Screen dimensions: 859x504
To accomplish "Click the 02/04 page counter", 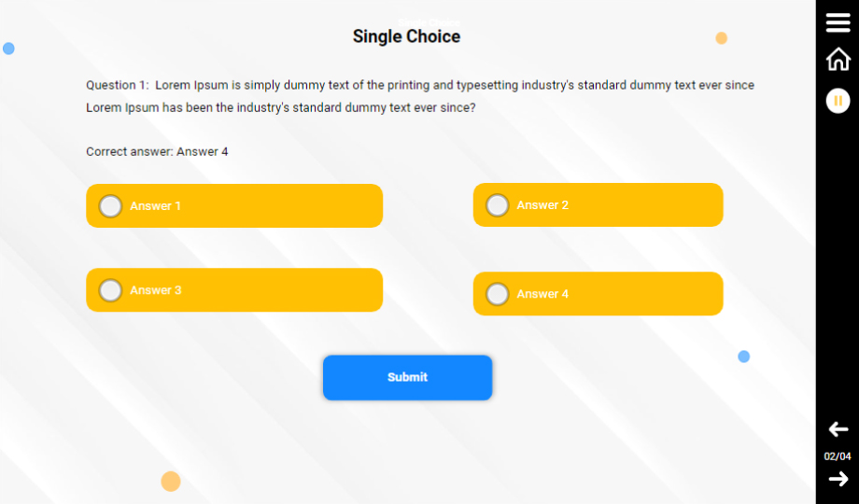I will click(838, 456).
